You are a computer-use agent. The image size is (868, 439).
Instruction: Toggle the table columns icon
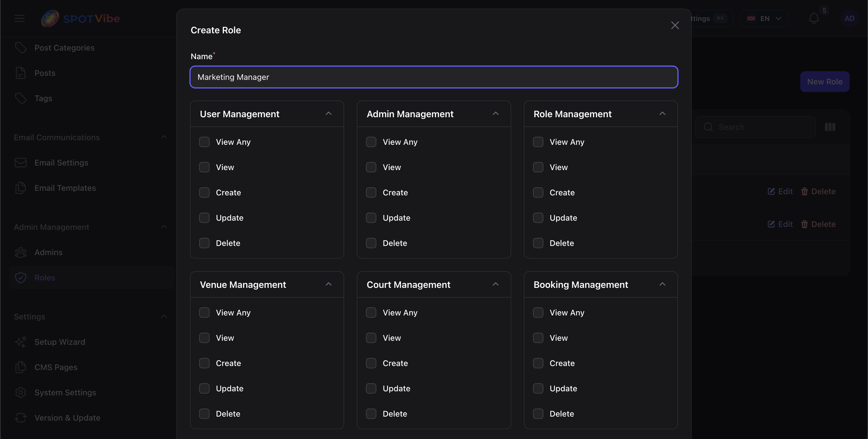coord(830,127)
